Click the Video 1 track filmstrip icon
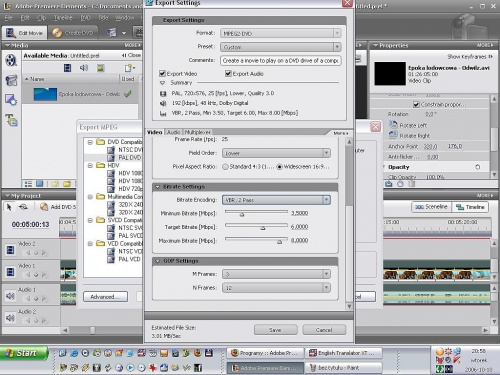This screenshot has height=375, width=500. coord(10,272)
